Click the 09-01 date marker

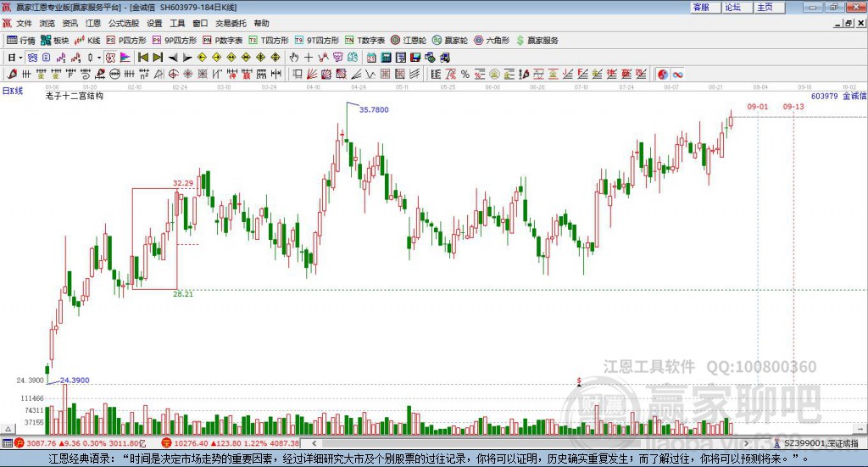point(758,107)
